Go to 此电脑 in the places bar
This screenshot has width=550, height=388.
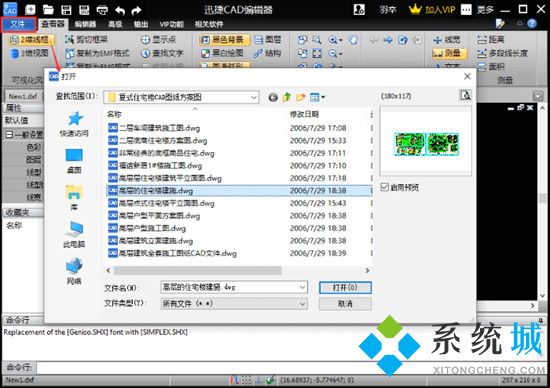coord(74,234)
